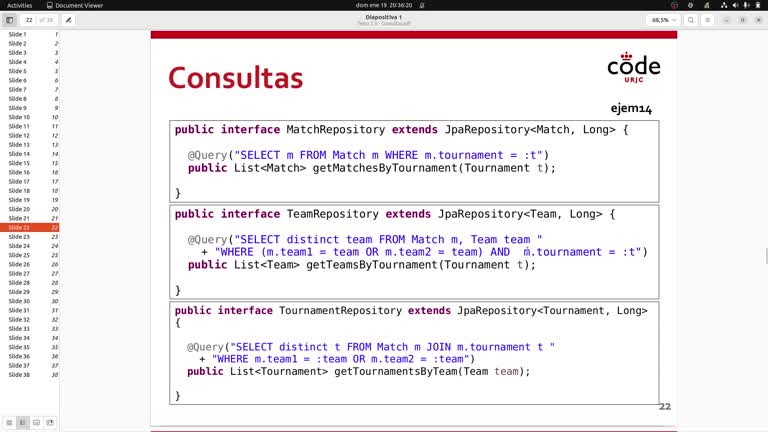Open the Activities overview

pyautogui.click(x=20, y=5)
